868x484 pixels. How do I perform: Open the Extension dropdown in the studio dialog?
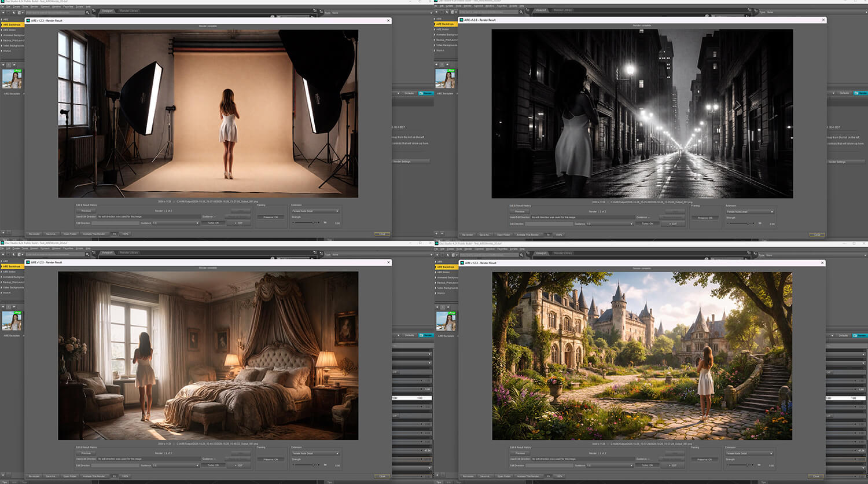point(315,211)
